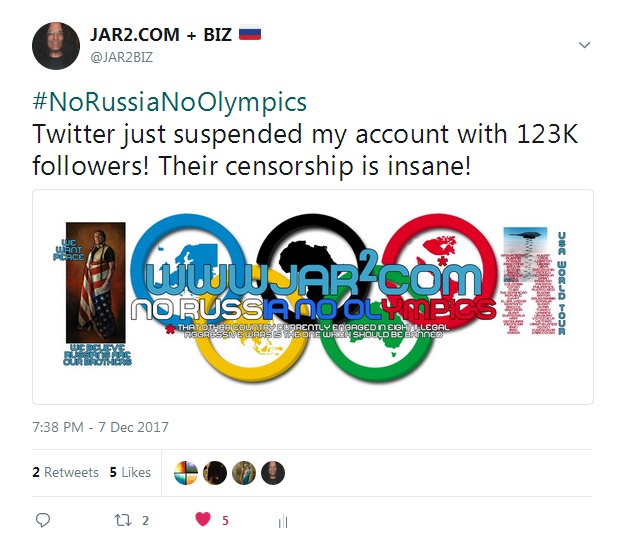
Task: Click the reply speech bubble icon
Action: [x=43, y=520]
